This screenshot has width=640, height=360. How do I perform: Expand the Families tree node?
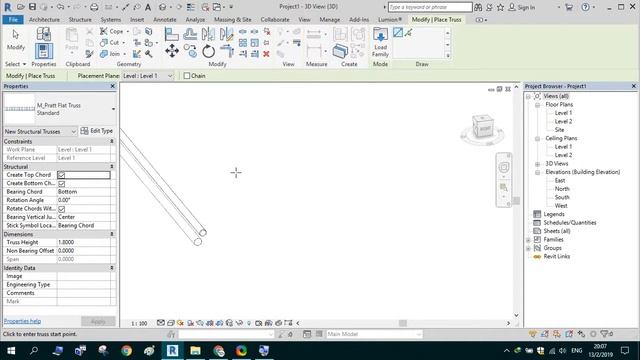click(x=529, y=240)
